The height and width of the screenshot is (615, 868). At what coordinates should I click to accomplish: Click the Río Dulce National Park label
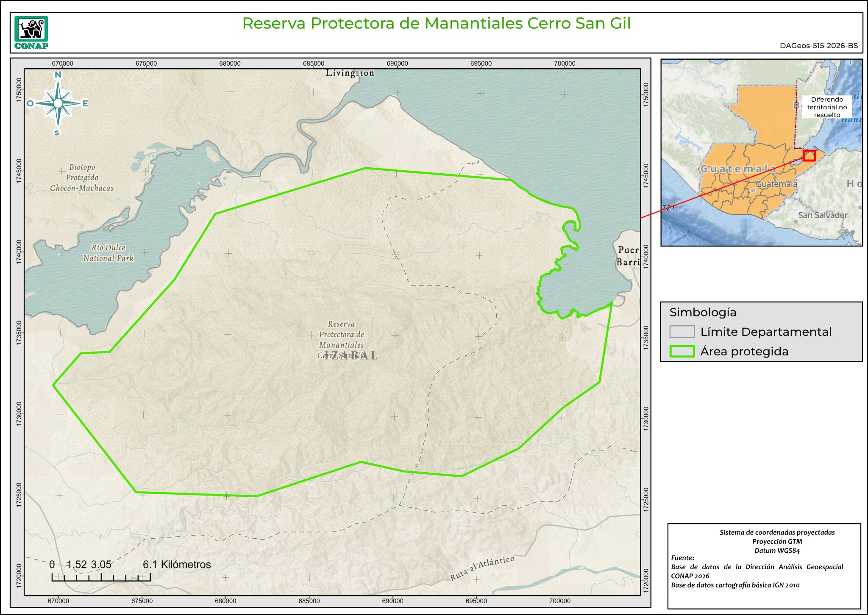click(x=108, y=253)
